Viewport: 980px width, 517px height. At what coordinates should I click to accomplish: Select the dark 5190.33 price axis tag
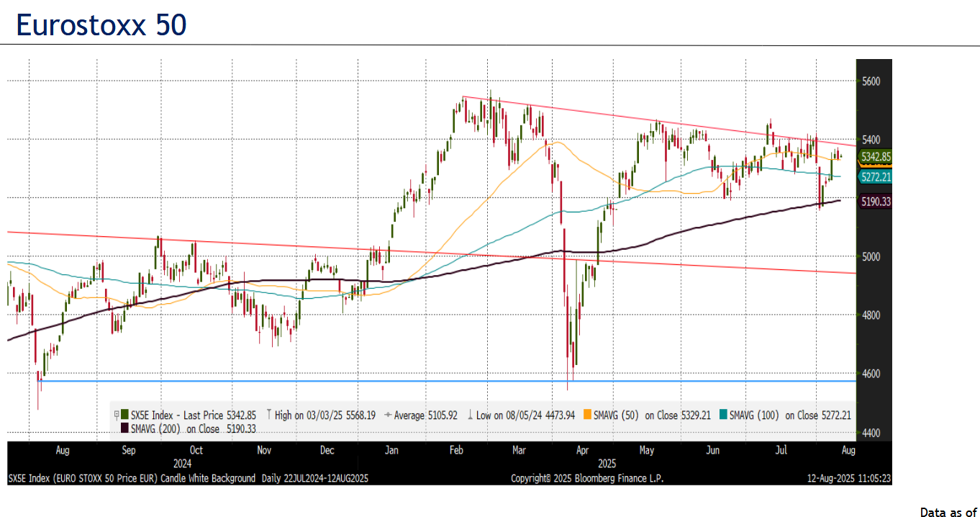click(875, 202)
